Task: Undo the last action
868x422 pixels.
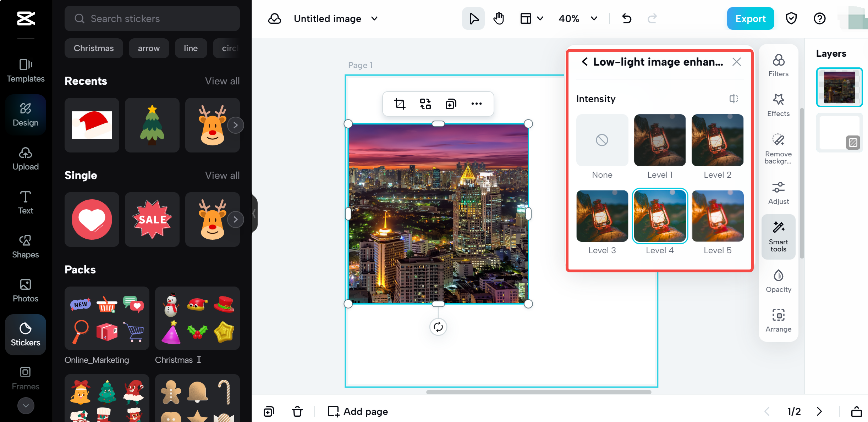Action: click(627, 18)
